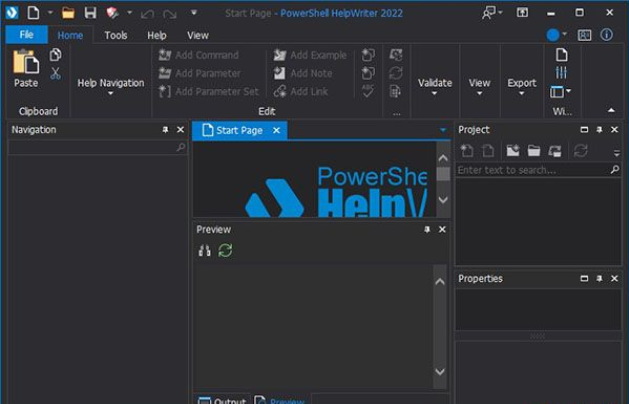Click the binoculars Find icon in Preview panel

coord(205,250)
